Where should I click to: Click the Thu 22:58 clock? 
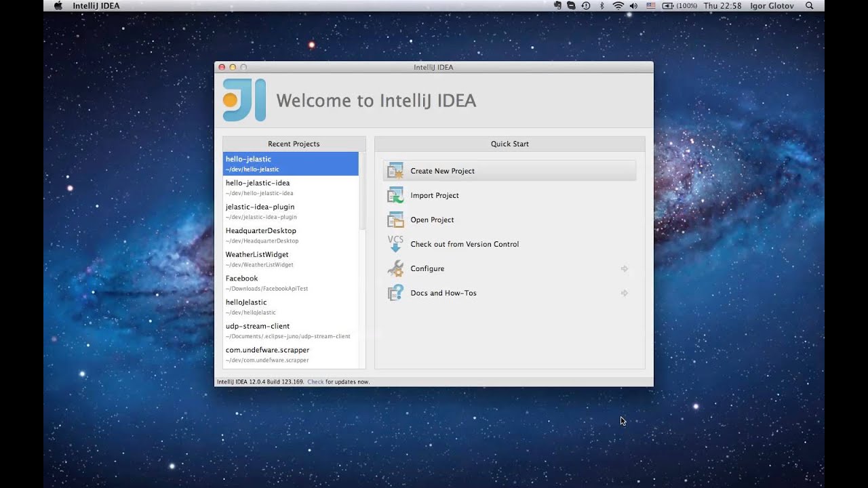pos(722,5)
